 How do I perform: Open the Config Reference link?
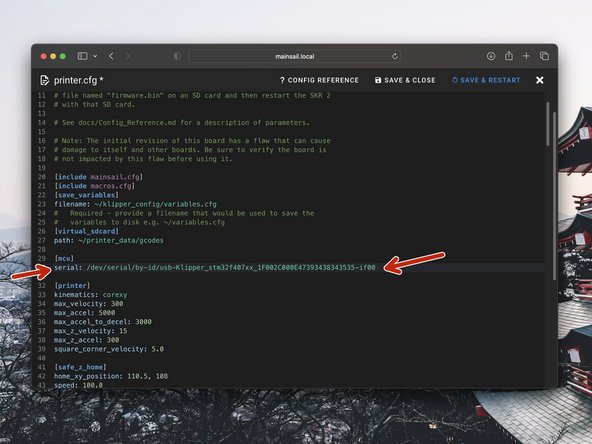pyautogui.click(x=319, y=80)
